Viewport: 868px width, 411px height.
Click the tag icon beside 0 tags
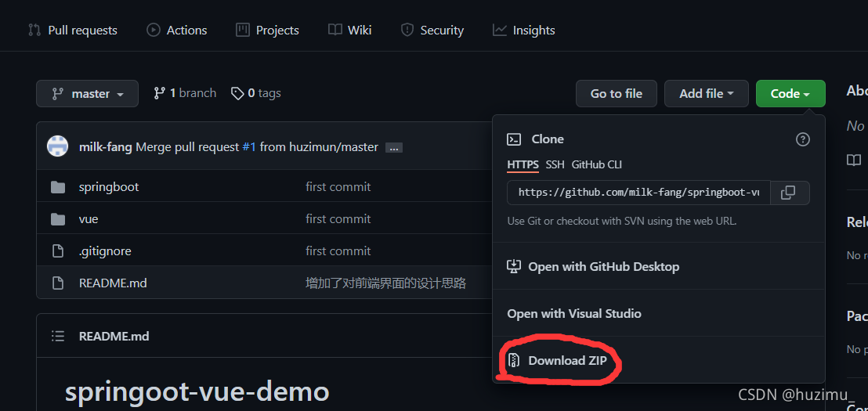pos(237,93)
